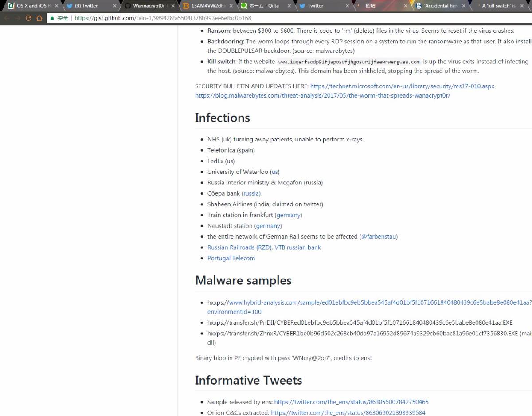532x416 pixels.
Task: Click the Qiita tab's green favicon
Action: pyautogui.click(x=244, y=6)
